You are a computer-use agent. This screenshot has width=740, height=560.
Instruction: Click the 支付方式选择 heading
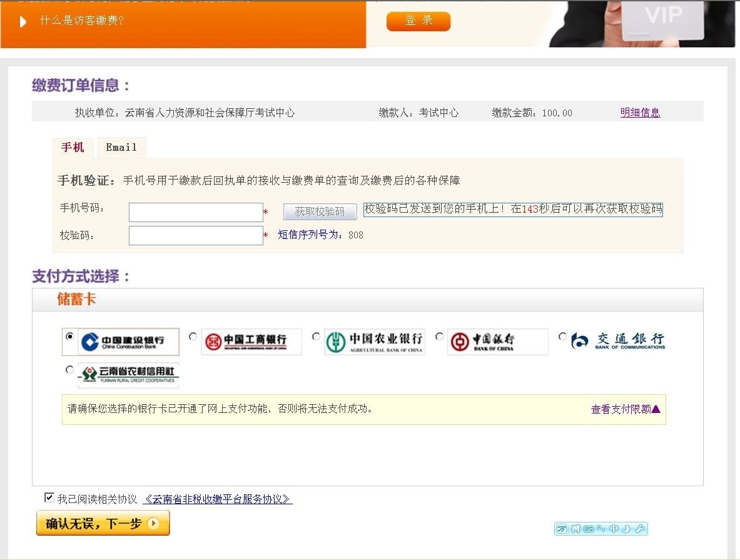click(x=81, y=276)
